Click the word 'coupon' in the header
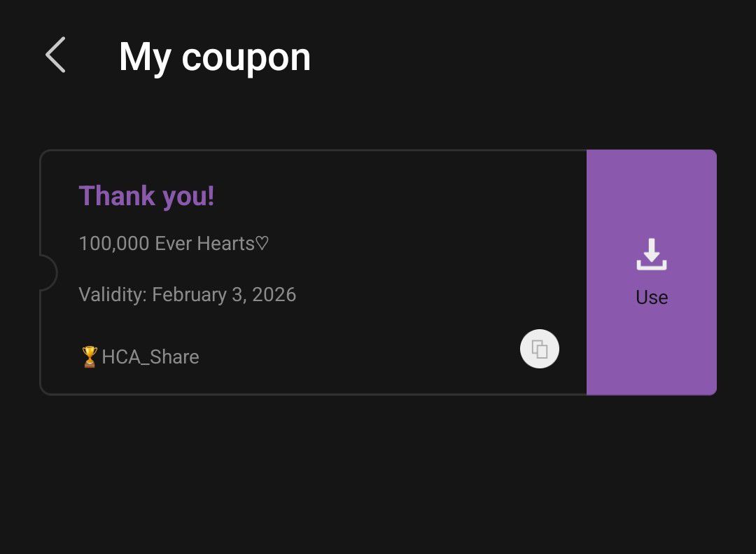756x554 pixels. pyautogui.click(x=246, y=58)
